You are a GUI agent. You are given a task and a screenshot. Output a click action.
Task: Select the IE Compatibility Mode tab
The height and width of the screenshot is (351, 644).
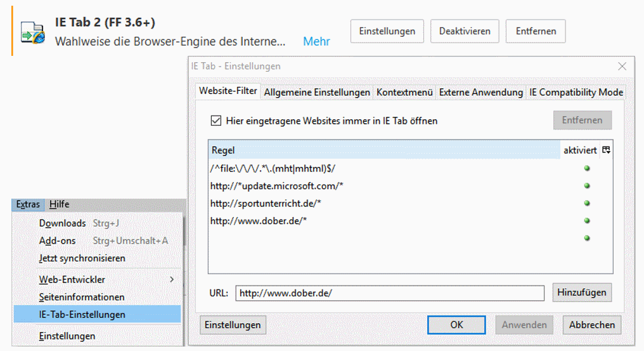(x=576, y=92)
